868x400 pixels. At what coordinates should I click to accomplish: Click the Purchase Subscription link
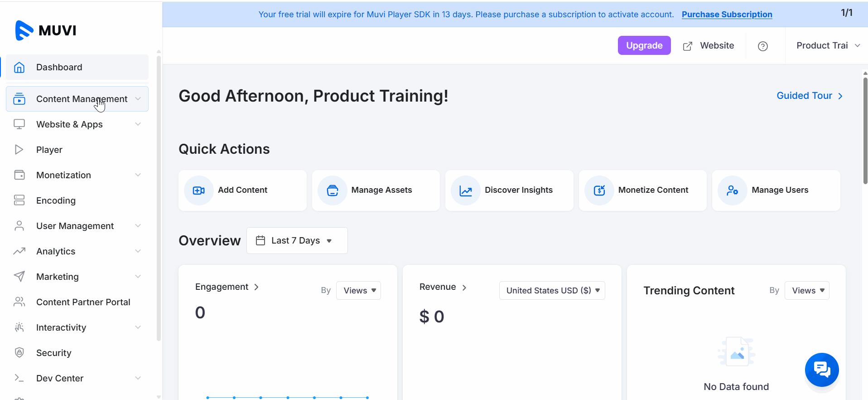(727, 15)
